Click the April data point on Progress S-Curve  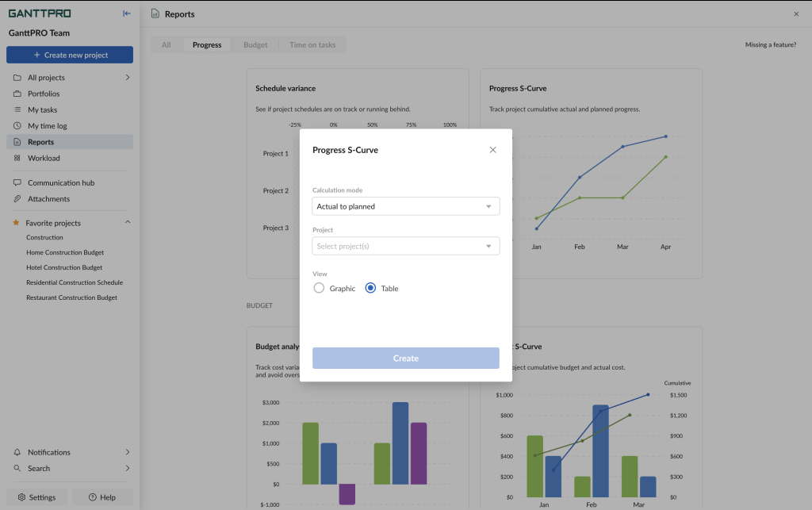[666, 136]
